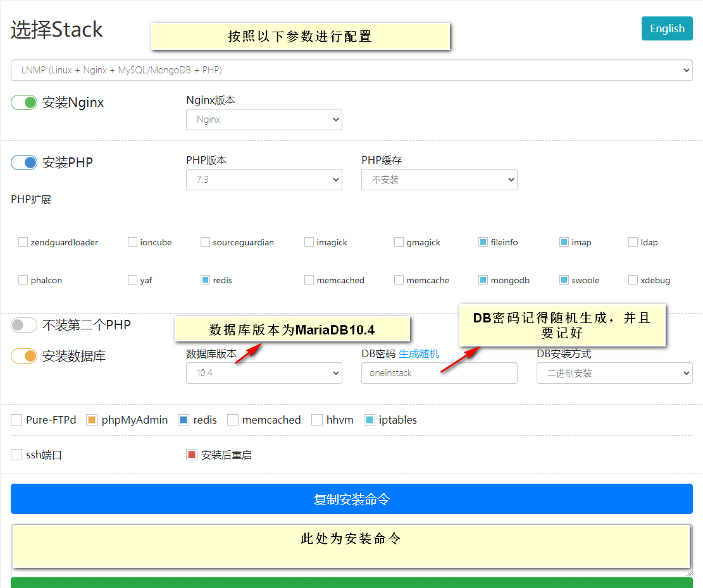Screen dimensions: 703x588
Task: Uncheck the imap extension
Action: pos(564,242)
